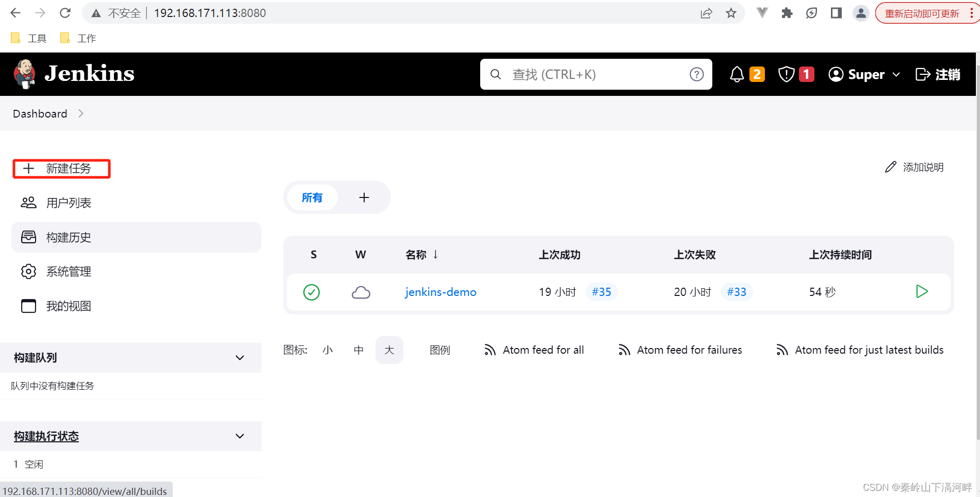Open the 构建执行状态 link
Screen dimensions: 980x497
(x=46, y=436)
